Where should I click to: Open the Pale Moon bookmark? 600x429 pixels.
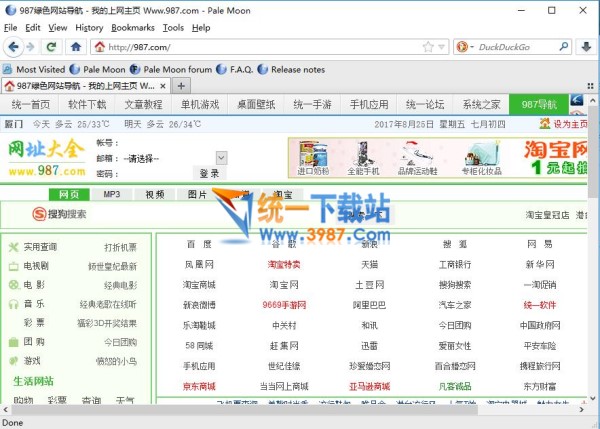98,70
